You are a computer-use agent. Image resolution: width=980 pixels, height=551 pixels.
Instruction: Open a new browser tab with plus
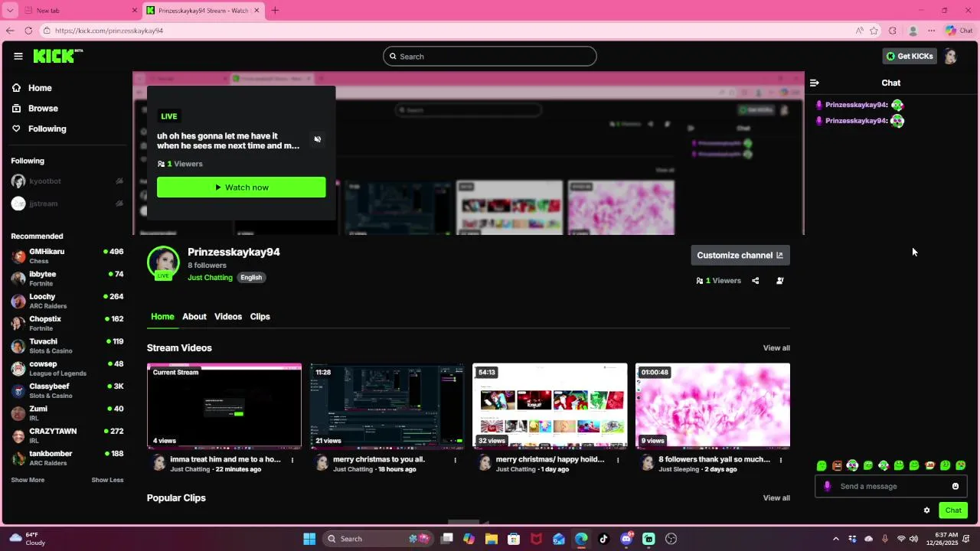click(x=275, y=11)
